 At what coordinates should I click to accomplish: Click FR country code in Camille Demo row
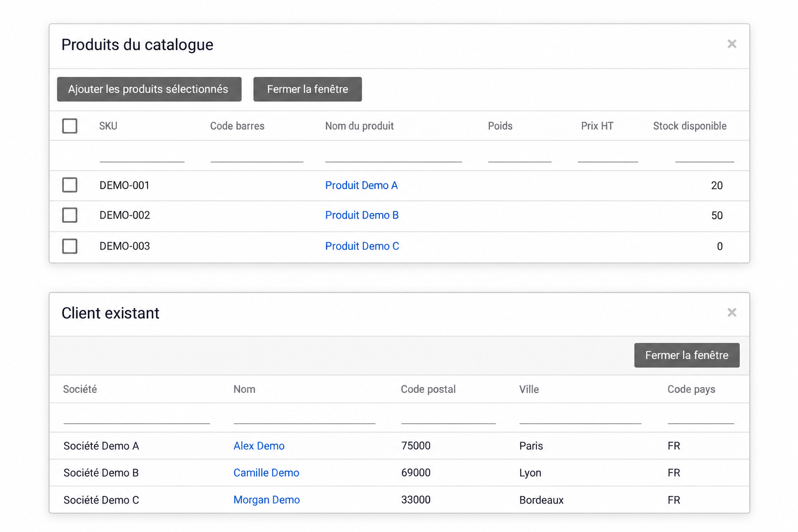tap(674, 473)
